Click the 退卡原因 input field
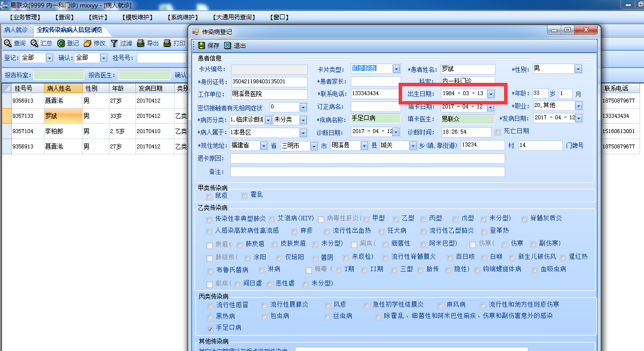 pos(367,159)
